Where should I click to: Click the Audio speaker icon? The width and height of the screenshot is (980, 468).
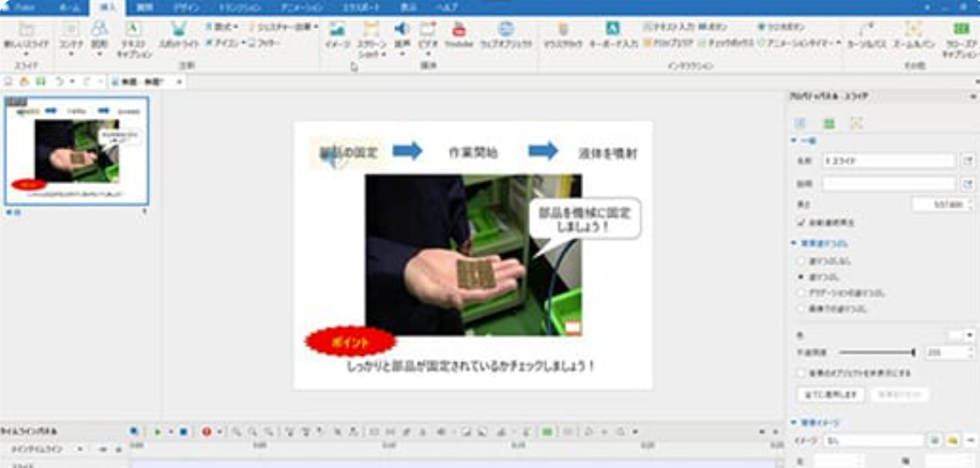pos(402,29)
